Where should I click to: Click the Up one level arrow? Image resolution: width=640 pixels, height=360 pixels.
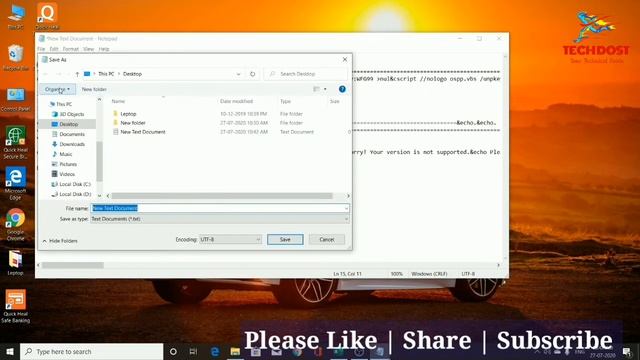[77, 74]
